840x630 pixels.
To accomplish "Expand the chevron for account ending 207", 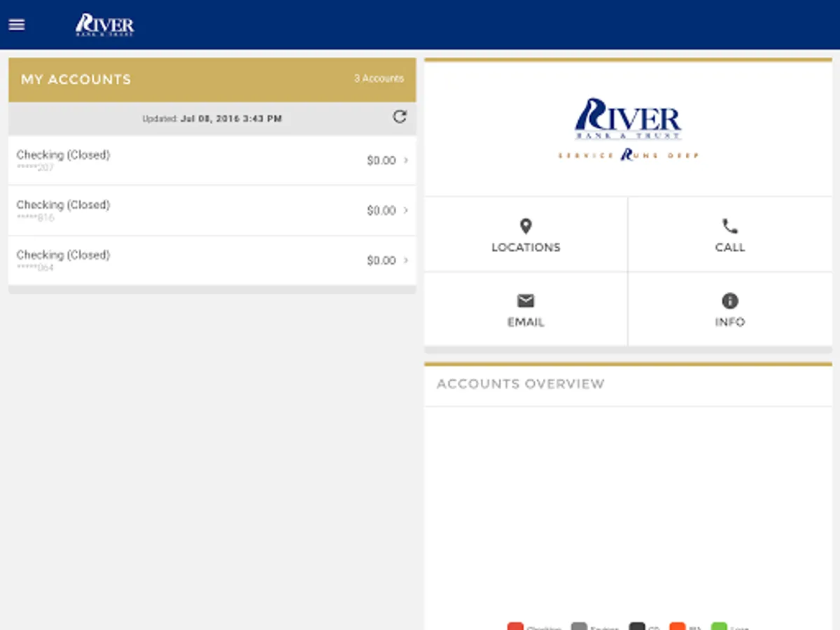I will [406, 160].
